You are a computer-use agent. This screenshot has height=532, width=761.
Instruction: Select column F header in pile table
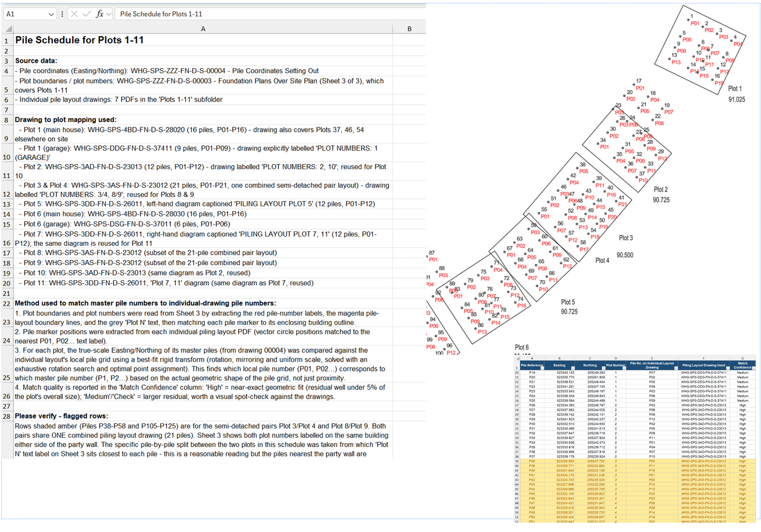point(703,358)
